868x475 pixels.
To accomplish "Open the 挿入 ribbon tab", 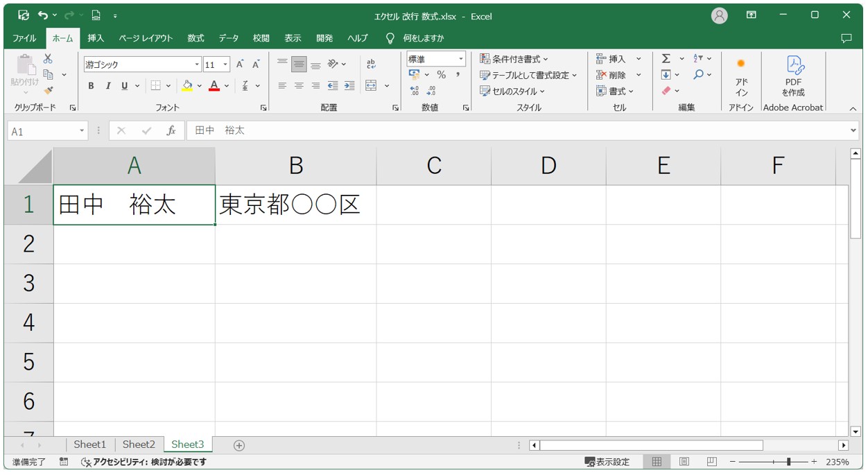I will (x=96, y=38).
